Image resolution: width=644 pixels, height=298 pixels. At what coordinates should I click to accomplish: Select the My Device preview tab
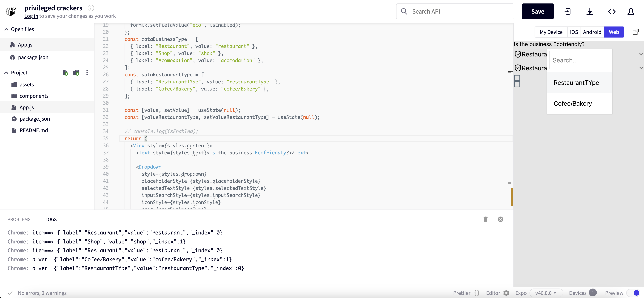(551, 32)
